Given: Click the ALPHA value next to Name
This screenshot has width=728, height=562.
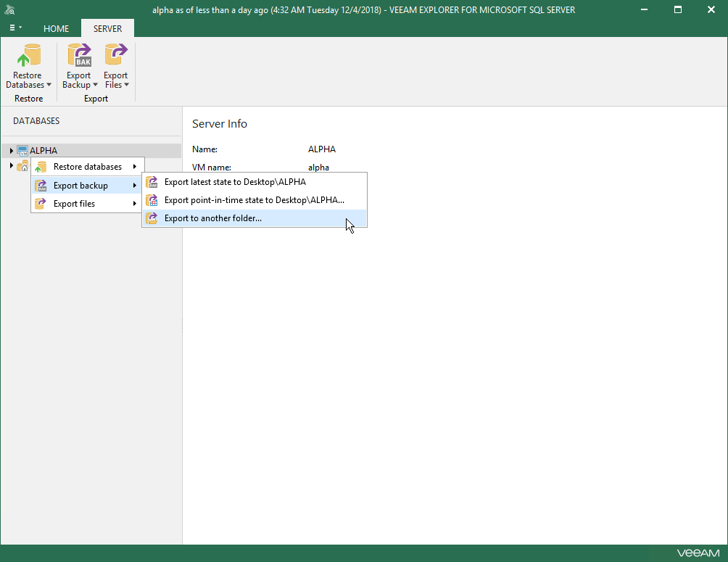Looking at the screenshot, I should (322, 149).
